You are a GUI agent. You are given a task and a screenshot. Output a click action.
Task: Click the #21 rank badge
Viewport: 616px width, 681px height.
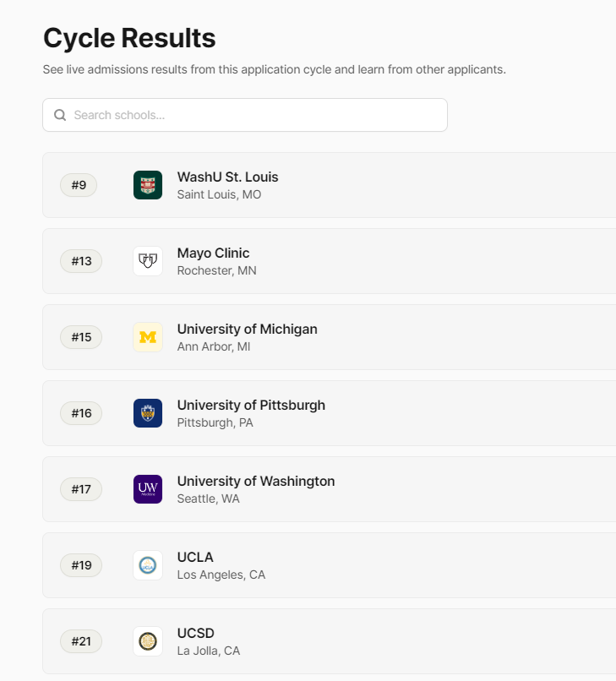[x=81, y=641]
